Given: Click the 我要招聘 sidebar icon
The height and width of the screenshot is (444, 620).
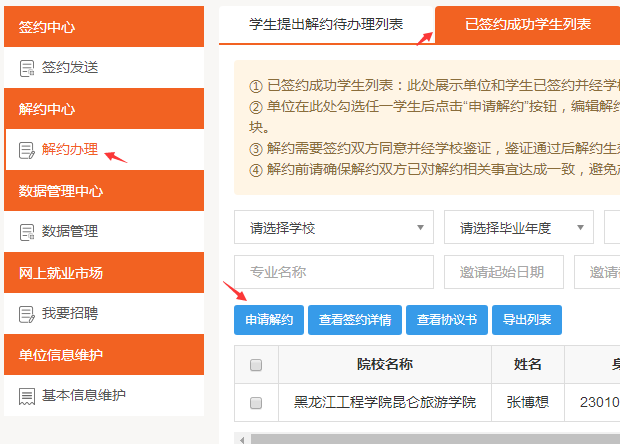Looking at the screenshot, I should [27, 314].
